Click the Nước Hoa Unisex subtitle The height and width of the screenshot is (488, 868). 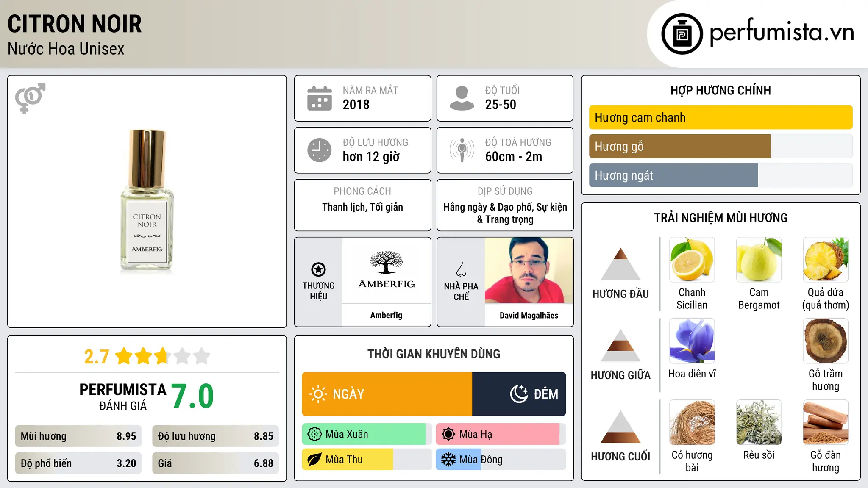pyautogui.click(x=66, y=49)
